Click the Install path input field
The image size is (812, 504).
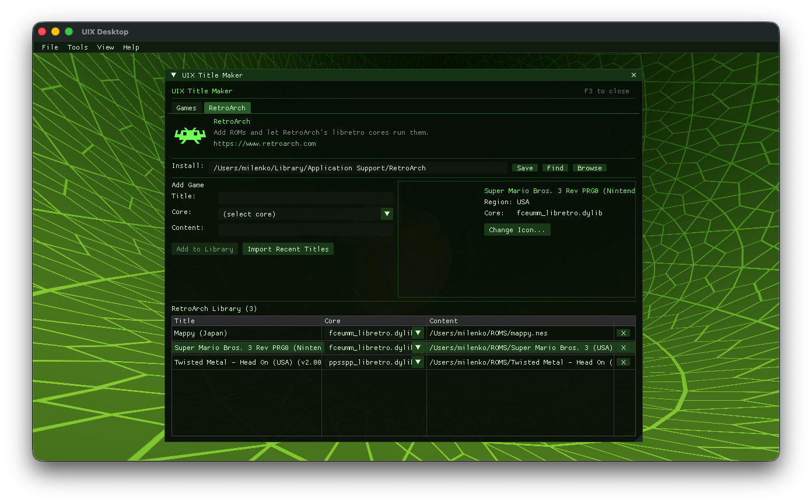tap(358, 168)
